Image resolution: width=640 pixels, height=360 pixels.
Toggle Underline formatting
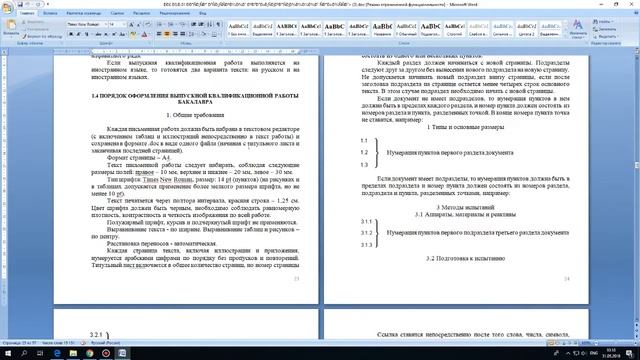[x=87, y=34]
